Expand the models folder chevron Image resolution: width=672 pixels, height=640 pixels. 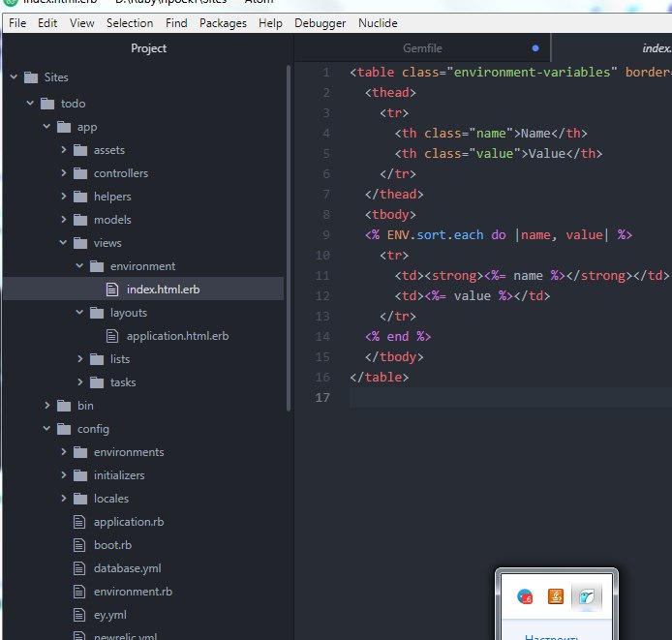point(64,219)
